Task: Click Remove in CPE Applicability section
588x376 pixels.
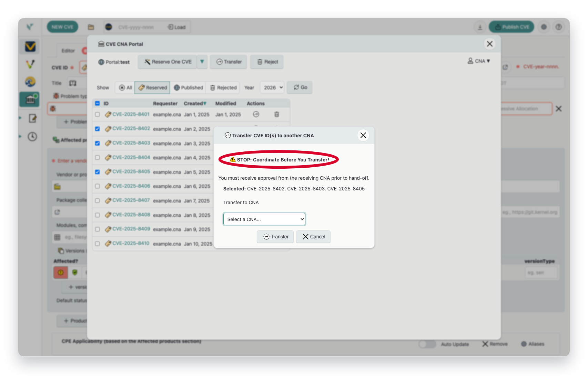Action: coord(495,344)
